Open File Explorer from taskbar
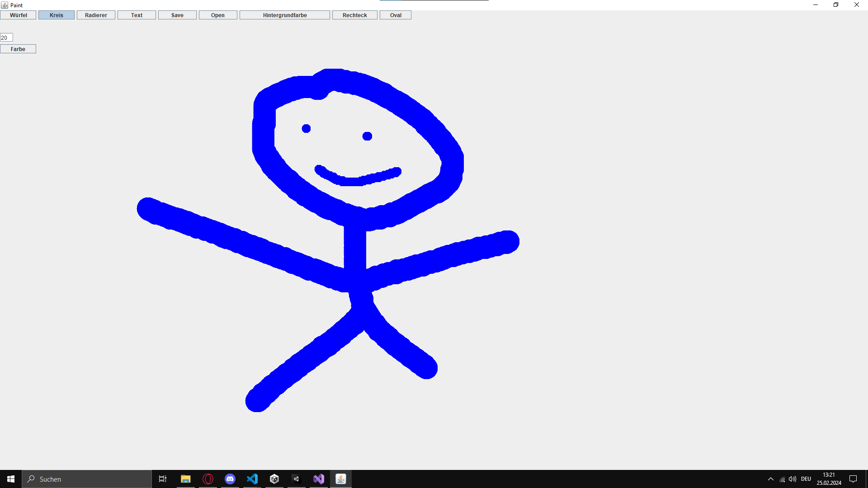The width and height of the screenshot is (868, 488). tap(185, 479)
